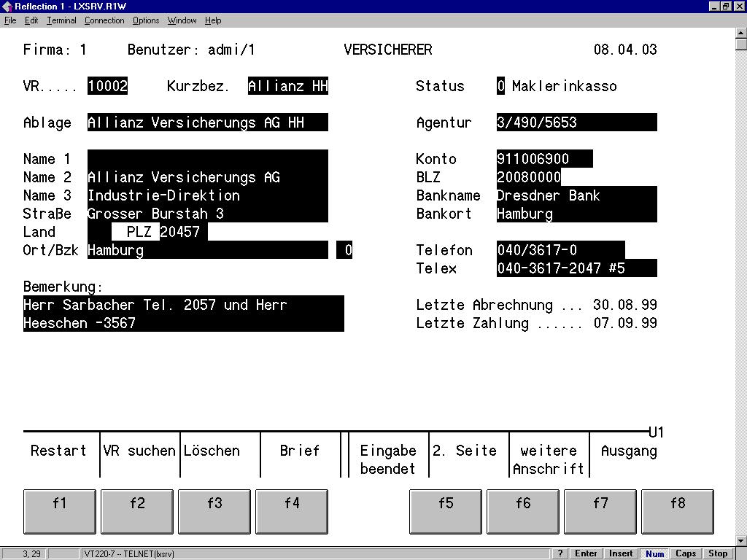Click the VR suchen softkey label

pos(139,451)
